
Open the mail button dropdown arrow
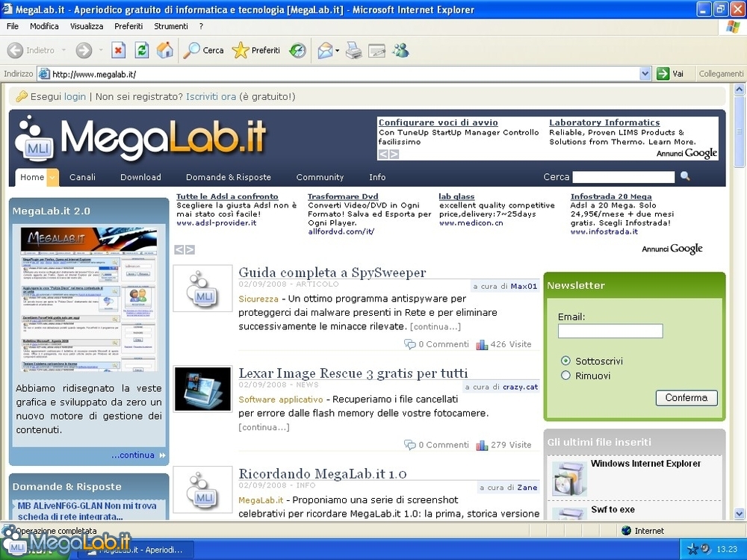(x=338, y=50)
